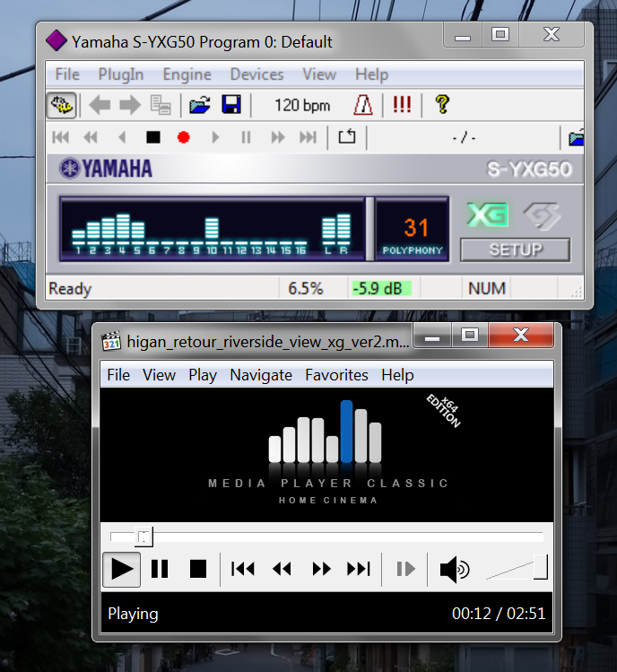This screenshot has width=617, height=672.
Task: Open the Devices menu
Action: (x=256, y=74)
